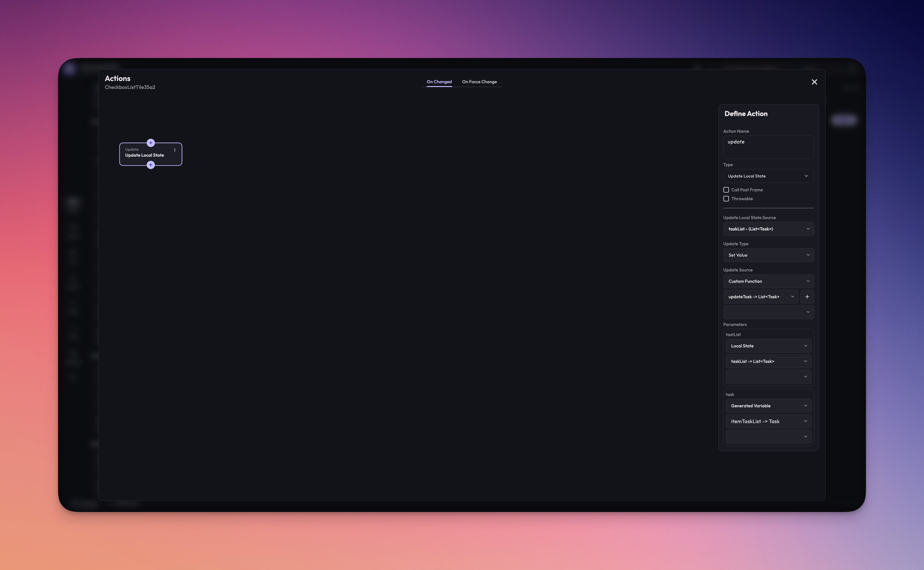Open the three-dot menu on Update node
This screenshot has height=570, width=924.
175,150
